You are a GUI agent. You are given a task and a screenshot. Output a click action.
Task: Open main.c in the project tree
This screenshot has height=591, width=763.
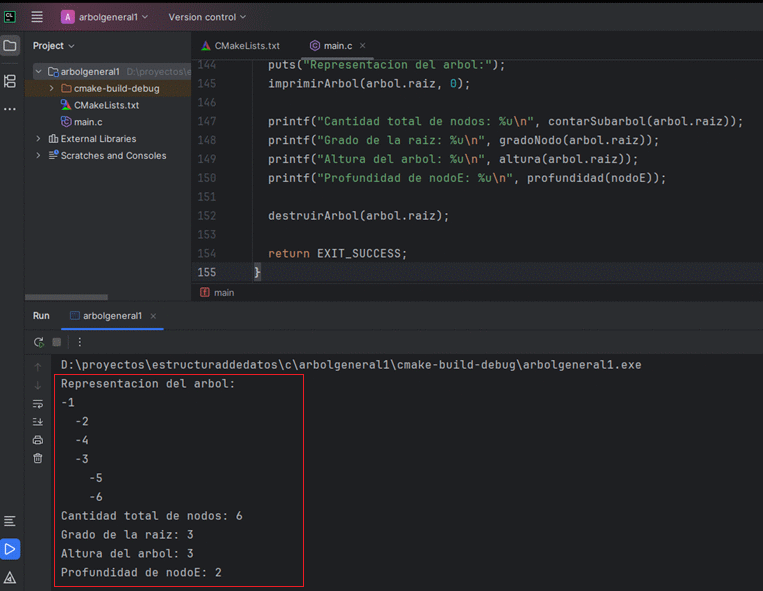pyautogui.click(x=88, y=122)
